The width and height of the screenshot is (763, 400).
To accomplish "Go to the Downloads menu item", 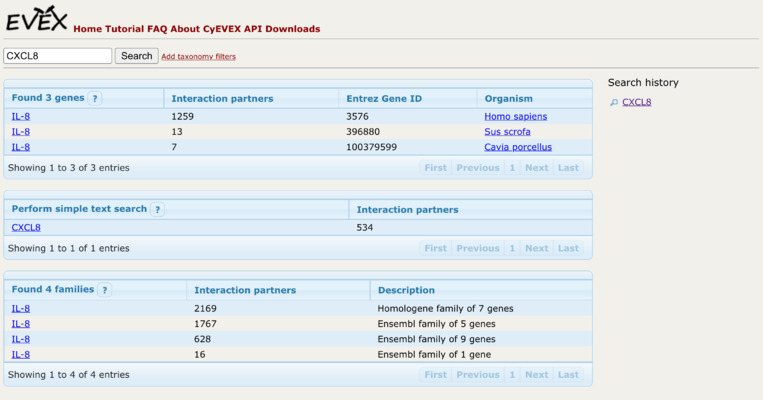I will (292, 29).
